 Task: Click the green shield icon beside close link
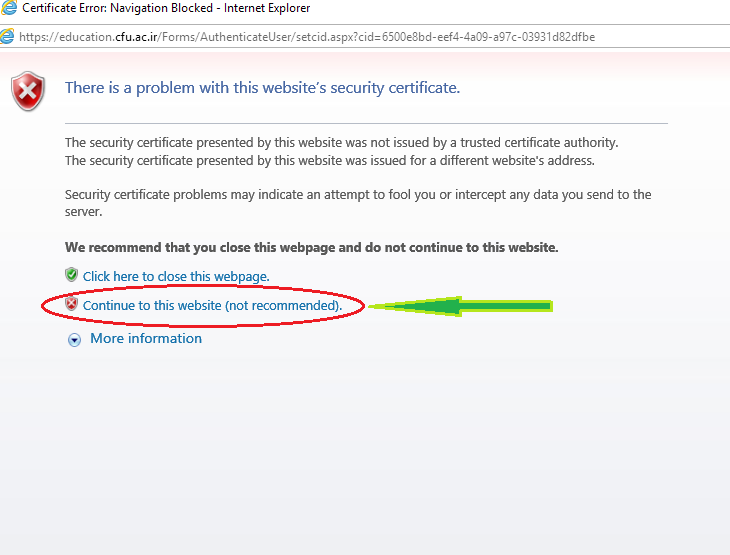coord(71,275)
